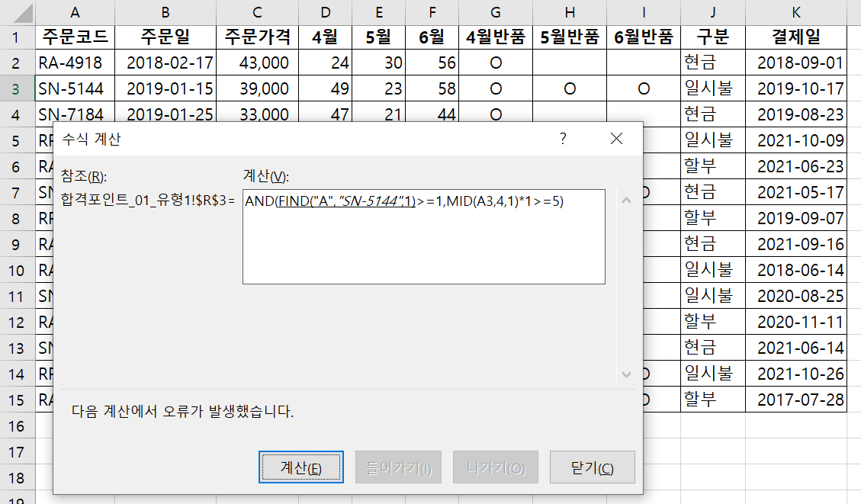This screenshot has height=504, width=861.
Task: Click the 계산(E) evaluate button
Action: click(x=301, y=467)
